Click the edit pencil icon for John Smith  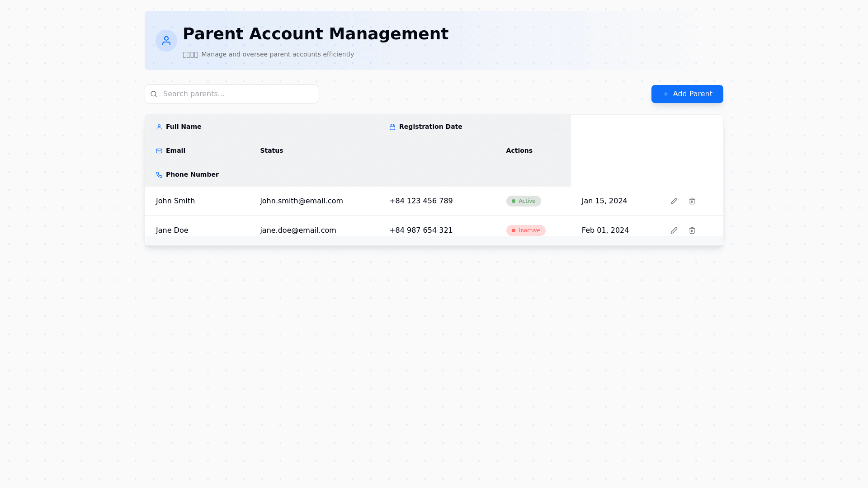click(x=674, y=201)
